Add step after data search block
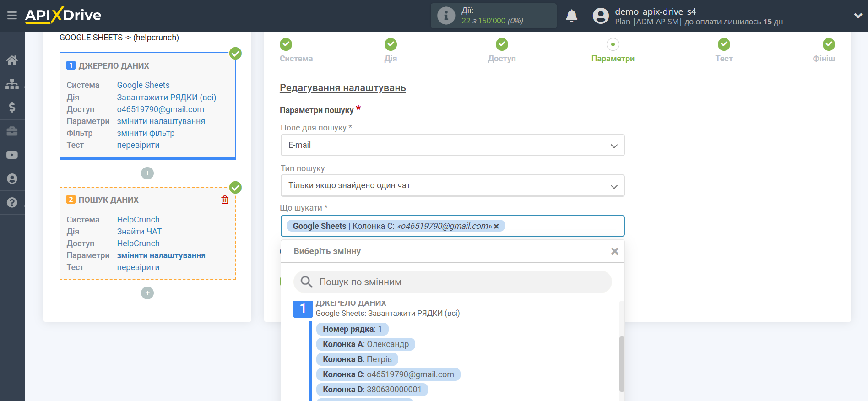 [147, 293]
